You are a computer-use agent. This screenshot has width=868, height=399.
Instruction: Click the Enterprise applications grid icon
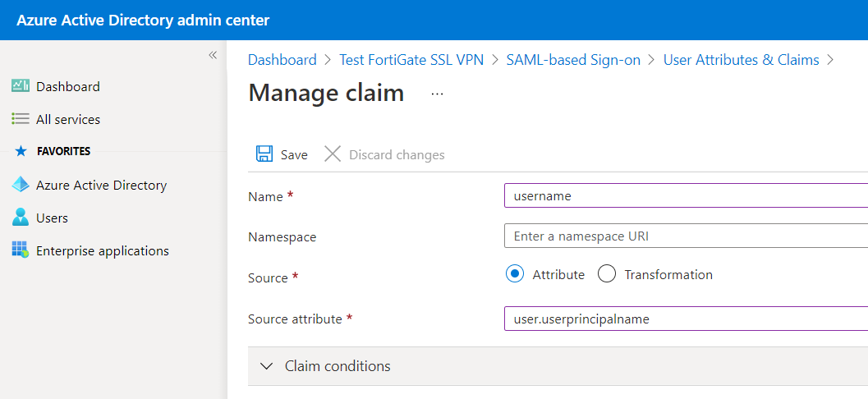[21, 250]
